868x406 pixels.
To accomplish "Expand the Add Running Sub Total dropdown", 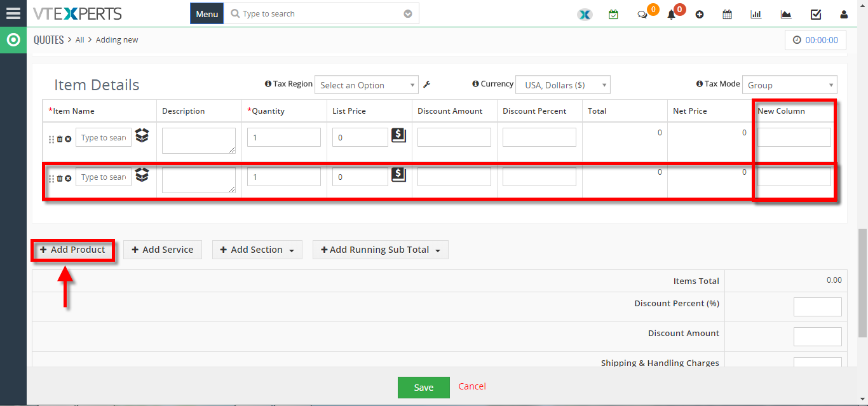I will pos(381,250).
